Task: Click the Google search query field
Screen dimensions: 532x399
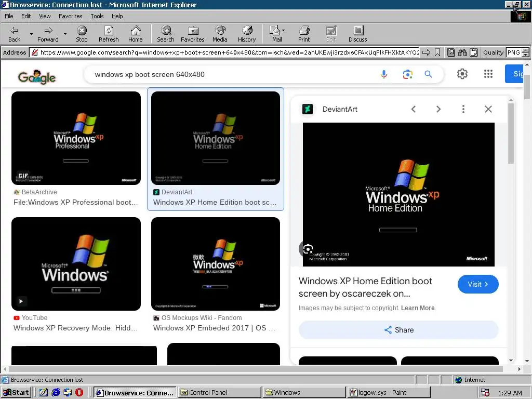Action: pyautogui.click(x=234, y=74)
